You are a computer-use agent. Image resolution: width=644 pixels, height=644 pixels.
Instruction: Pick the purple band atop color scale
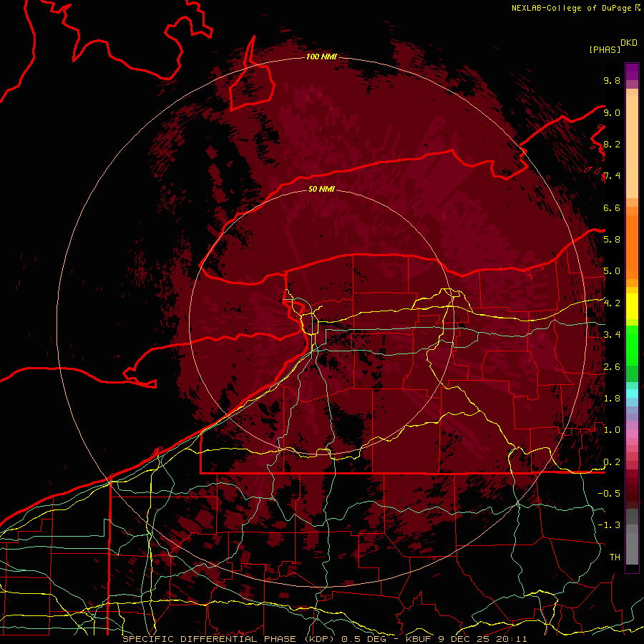point(632,72)
